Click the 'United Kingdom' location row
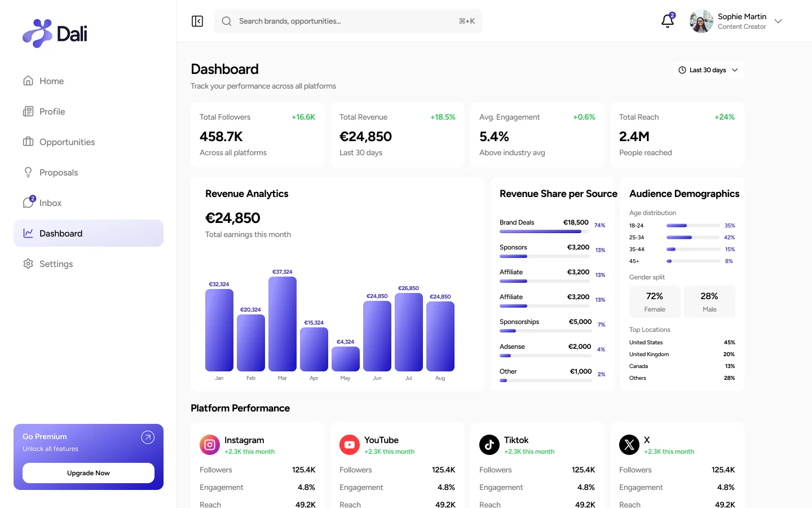The width and height of the screenshot is (812, 508). 682,354
